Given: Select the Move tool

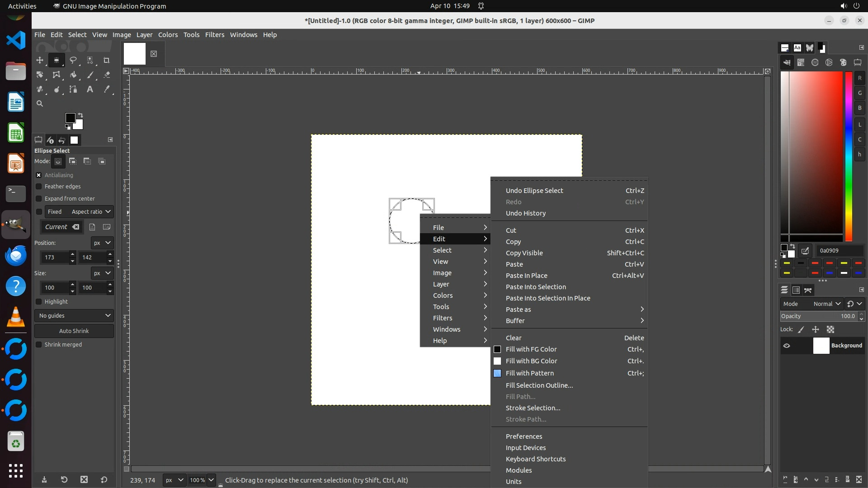Looking at the screenshot, I should 40,60.
